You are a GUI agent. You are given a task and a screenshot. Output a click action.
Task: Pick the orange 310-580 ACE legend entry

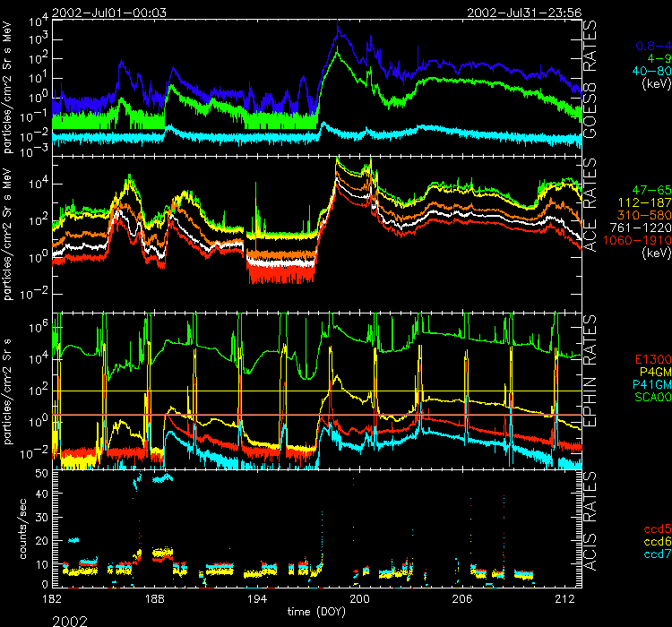[646, 216]
